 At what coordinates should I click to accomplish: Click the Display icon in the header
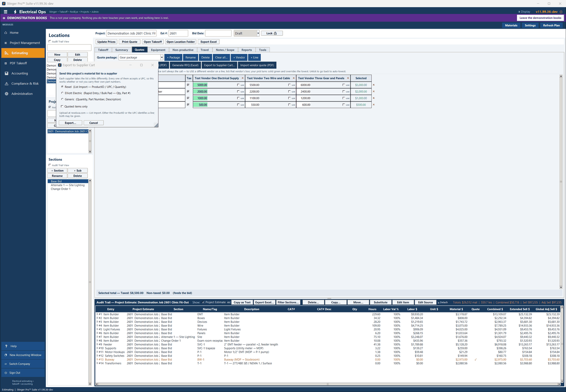coord(519,12)
